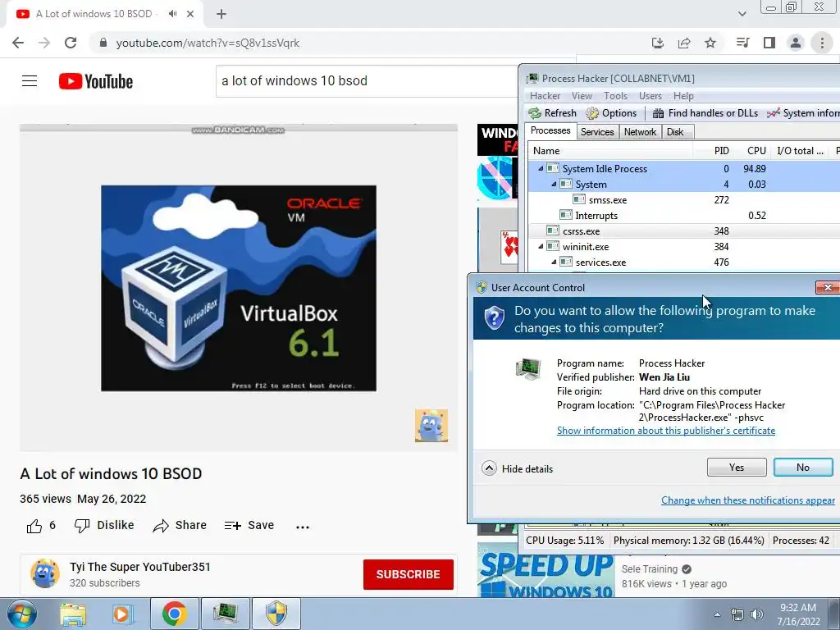Open Change when these notifications appear
This screenshot has width=840, height=630.
point(748,500)
